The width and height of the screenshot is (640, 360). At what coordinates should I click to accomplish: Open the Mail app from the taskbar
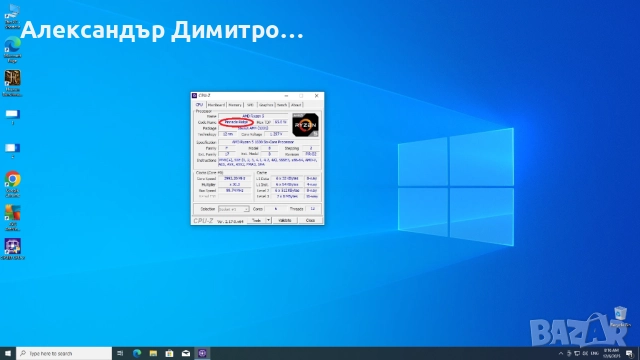pyautogui.click(x=186, y=353)
